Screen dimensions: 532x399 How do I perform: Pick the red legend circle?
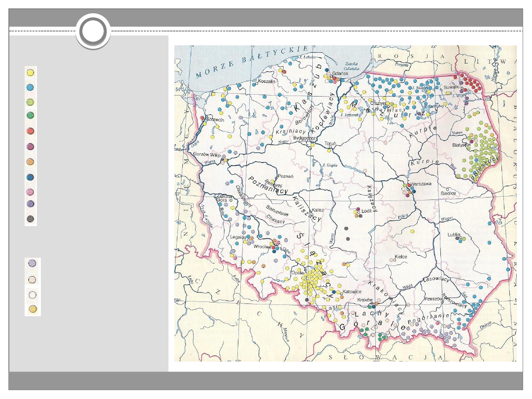click(31, 131)
